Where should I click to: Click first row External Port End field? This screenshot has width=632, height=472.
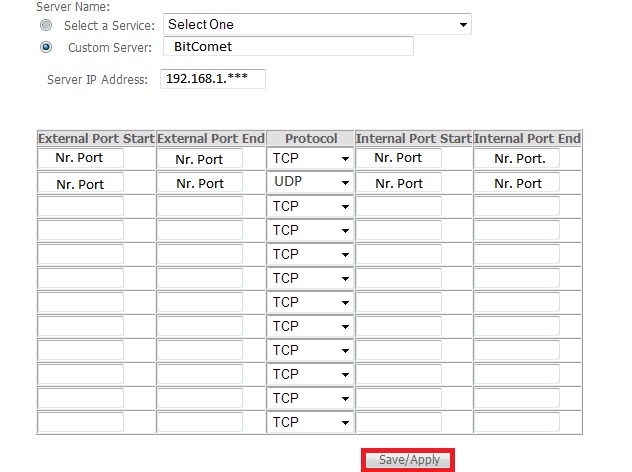pos(200,158)
